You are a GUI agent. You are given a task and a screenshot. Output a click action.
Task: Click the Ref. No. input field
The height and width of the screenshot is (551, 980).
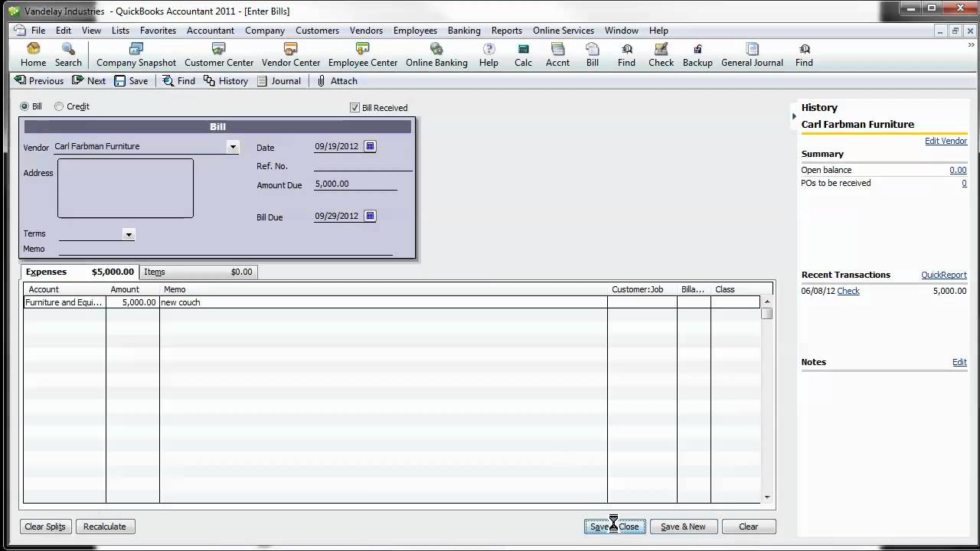(363, 165)
